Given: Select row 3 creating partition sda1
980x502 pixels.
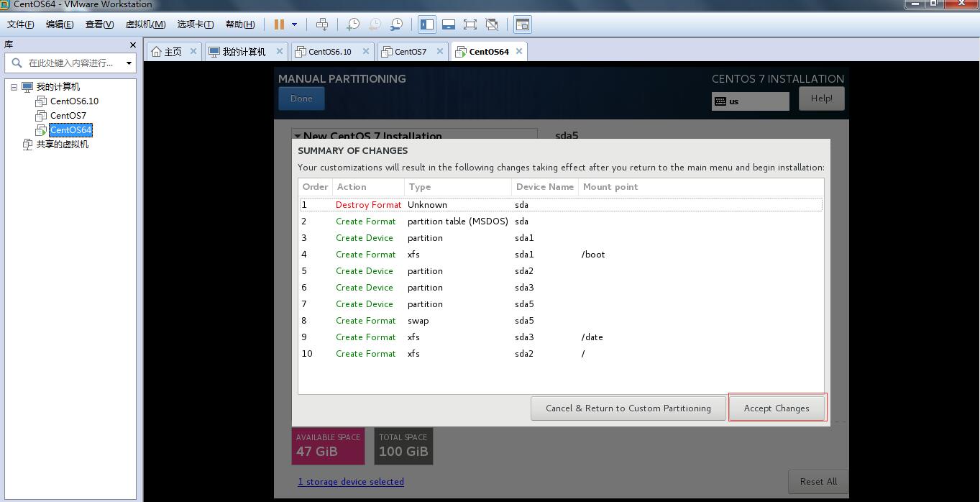Looking at the screenshot, I should [561, 238].
